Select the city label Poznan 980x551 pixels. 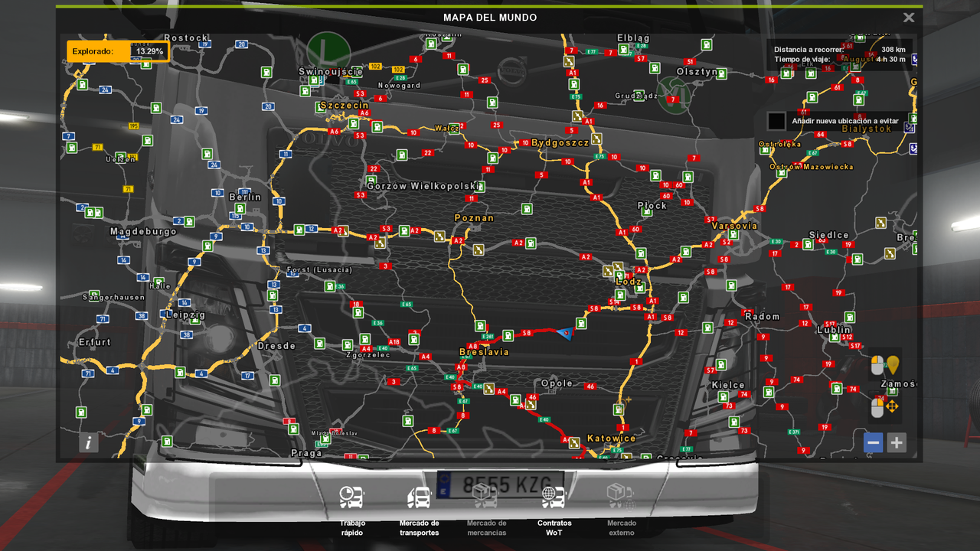475,218
